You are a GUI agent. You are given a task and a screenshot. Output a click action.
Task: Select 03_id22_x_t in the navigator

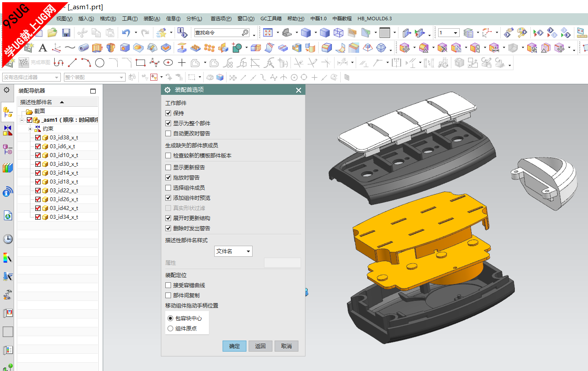(x=63, y=191)
